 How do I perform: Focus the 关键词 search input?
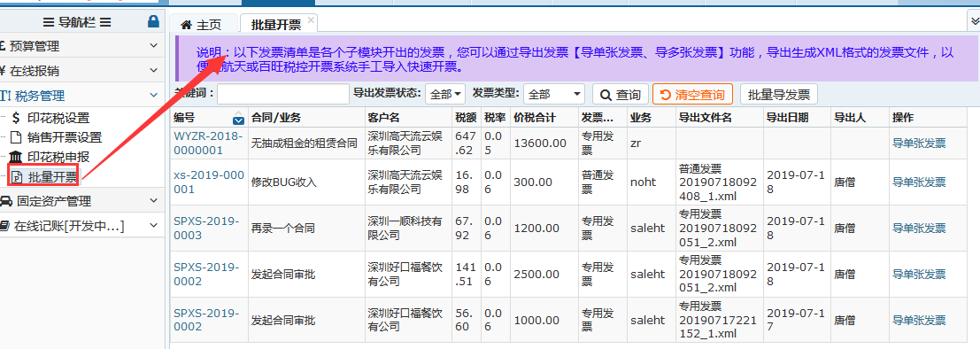283,95
